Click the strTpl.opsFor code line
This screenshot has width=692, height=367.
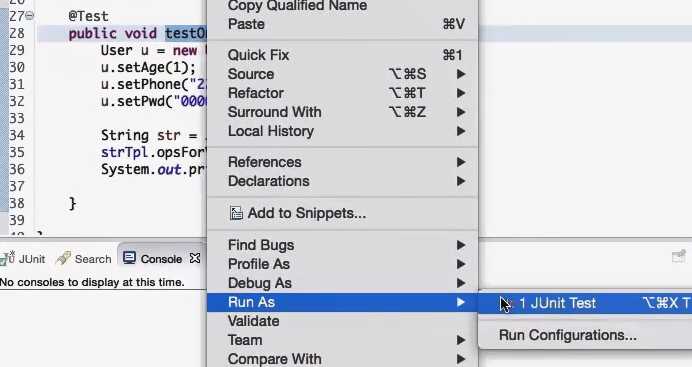154,153
